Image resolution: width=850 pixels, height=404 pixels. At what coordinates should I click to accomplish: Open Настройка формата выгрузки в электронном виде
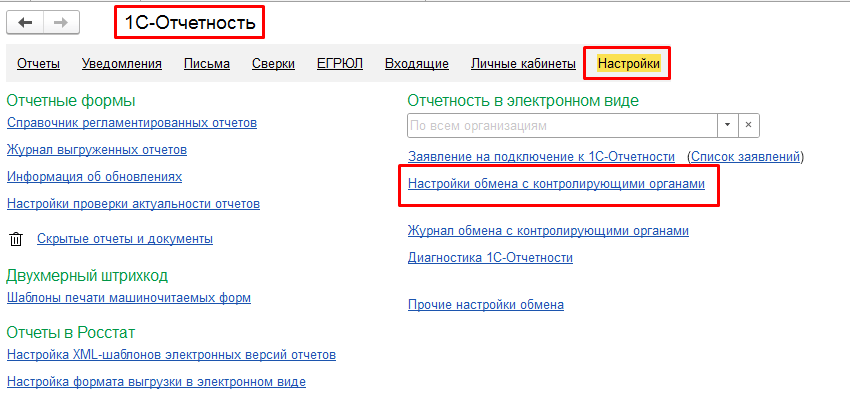click(x=156, y=382)
